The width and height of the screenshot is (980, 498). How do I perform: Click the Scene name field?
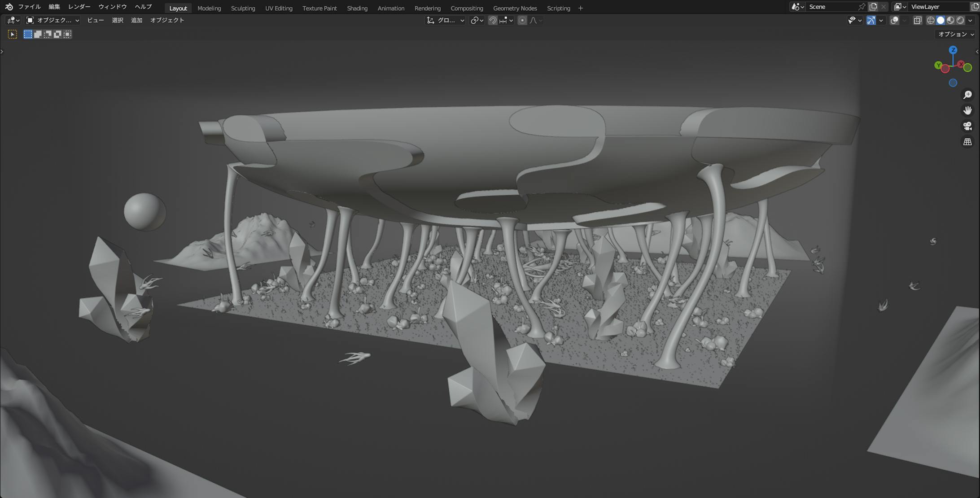[x=832, y=7]
